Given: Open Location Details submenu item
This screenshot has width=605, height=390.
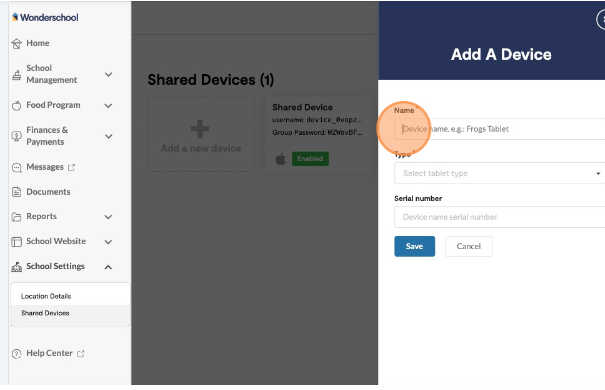Looking at the screenshot, I should click(x=46, y=296).
